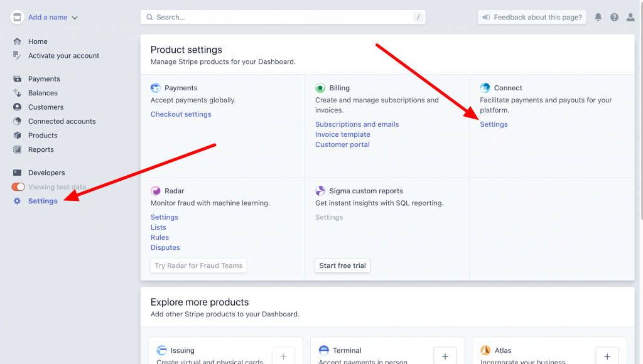Click Feedback about this page button
Image resolution: width=643 pixels, height=364 pixels.
pyautogui.click(x=531, y=17)
